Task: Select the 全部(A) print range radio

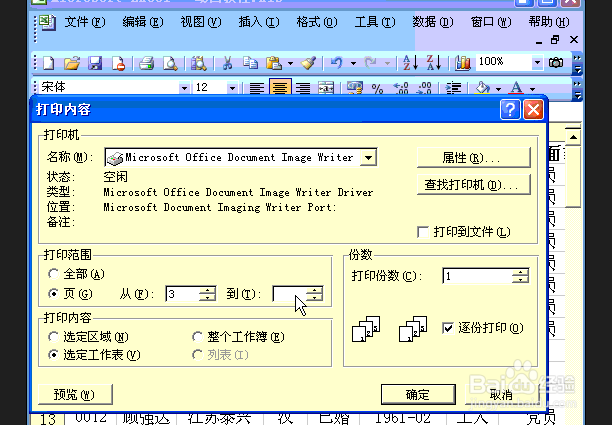Action: 53,274
